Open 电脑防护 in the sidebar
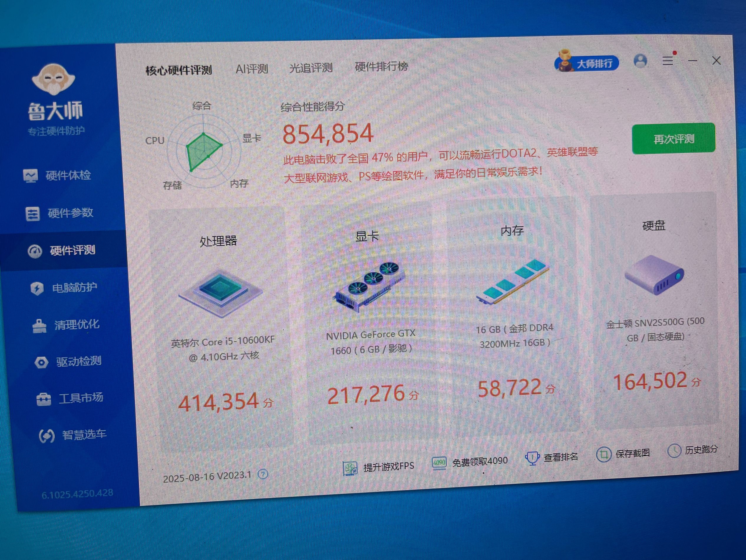The width and height of the screenshot is (746, 560). pyautogui.click(x=64, y=288)
